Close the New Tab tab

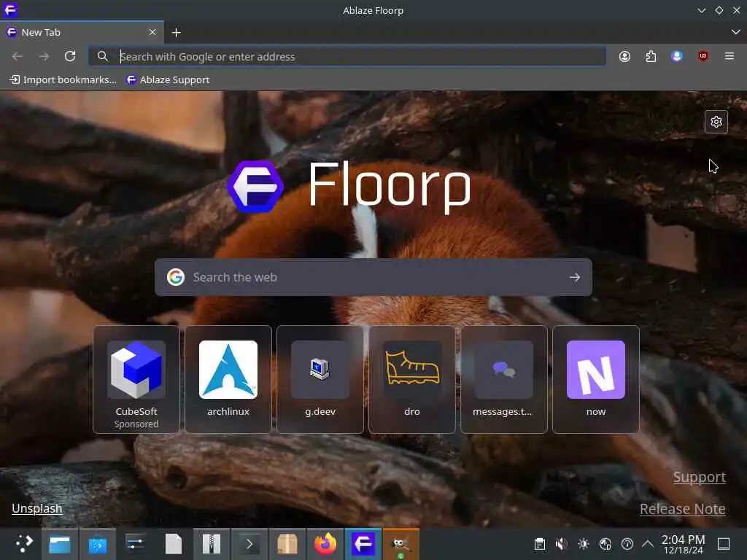pos(152,32)
